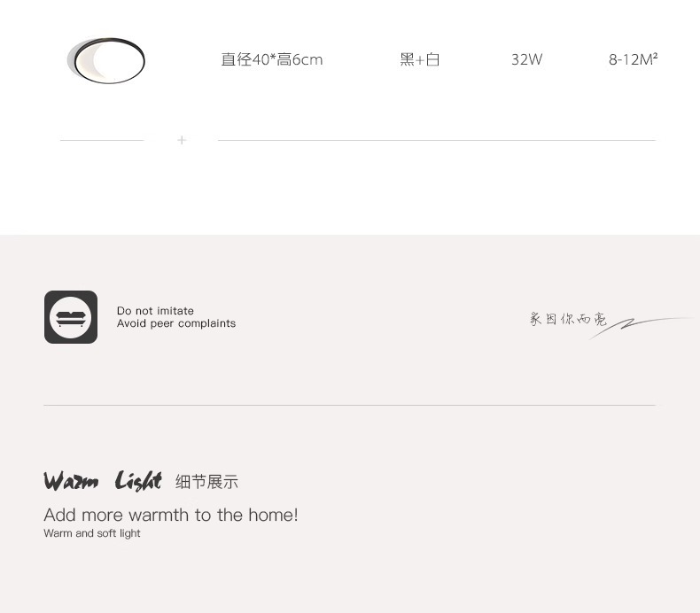Click the plus sign on divider line
The height and width of the screenshot is (613, 700).
(182, 140)
